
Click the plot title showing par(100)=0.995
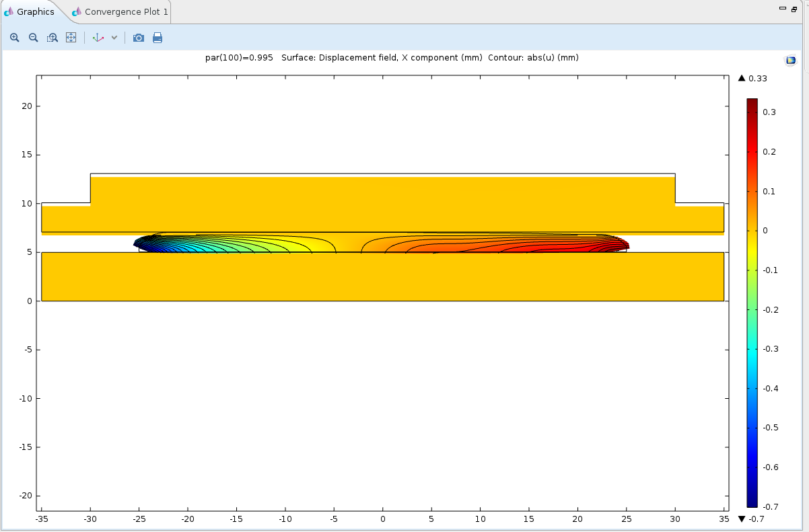[x=392, y=58]
